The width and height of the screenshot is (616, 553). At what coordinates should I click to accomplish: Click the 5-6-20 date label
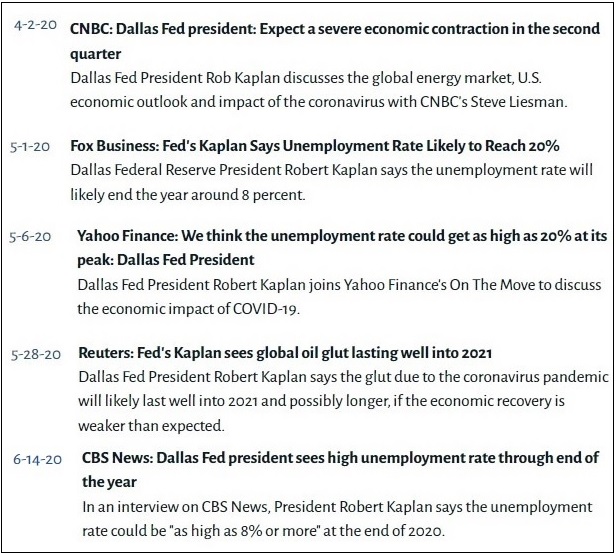(x=30, y=237)
